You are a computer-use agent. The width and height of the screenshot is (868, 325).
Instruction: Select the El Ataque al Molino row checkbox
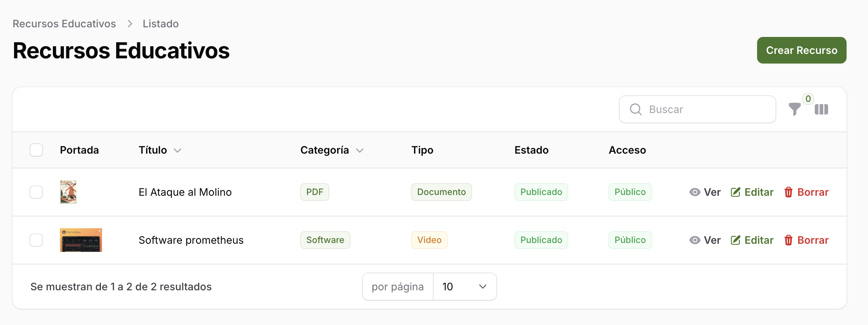36,192
